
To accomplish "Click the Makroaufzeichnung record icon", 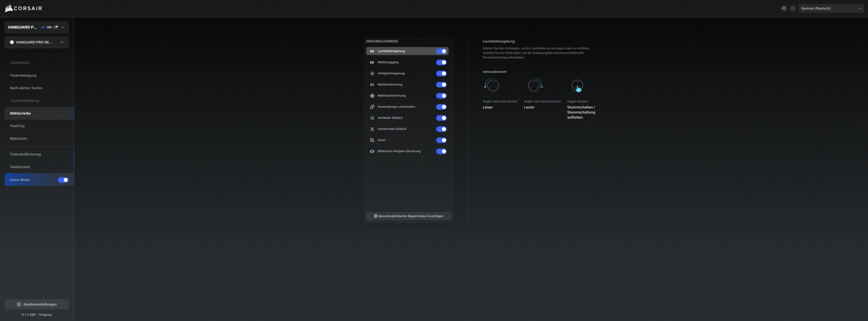I will 372,96.
